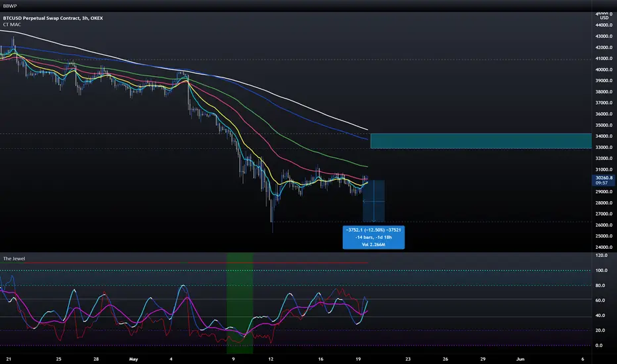Click the CT MAC indicator legend
This screenshot has width=617, height=364.
click(x=12, y=24)
